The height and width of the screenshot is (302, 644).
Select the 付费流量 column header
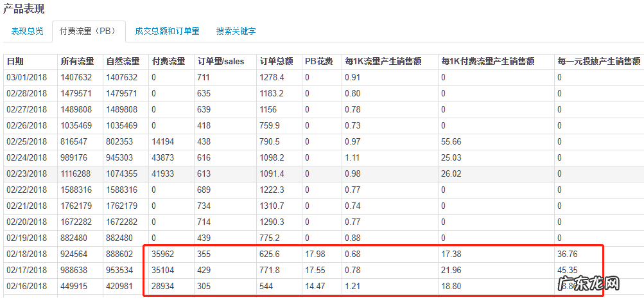[x=168, y=62]
